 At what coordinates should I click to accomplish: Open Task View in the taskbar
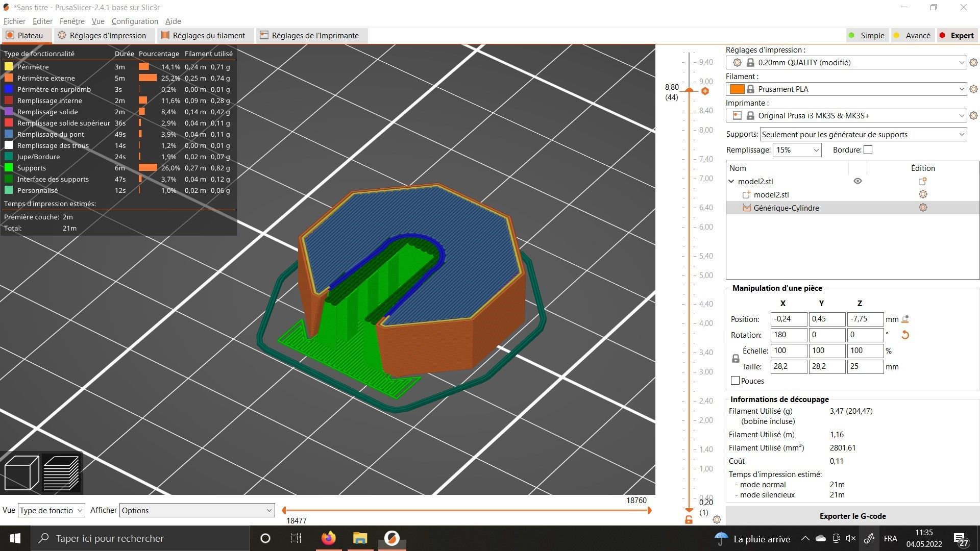pos(296,538)
